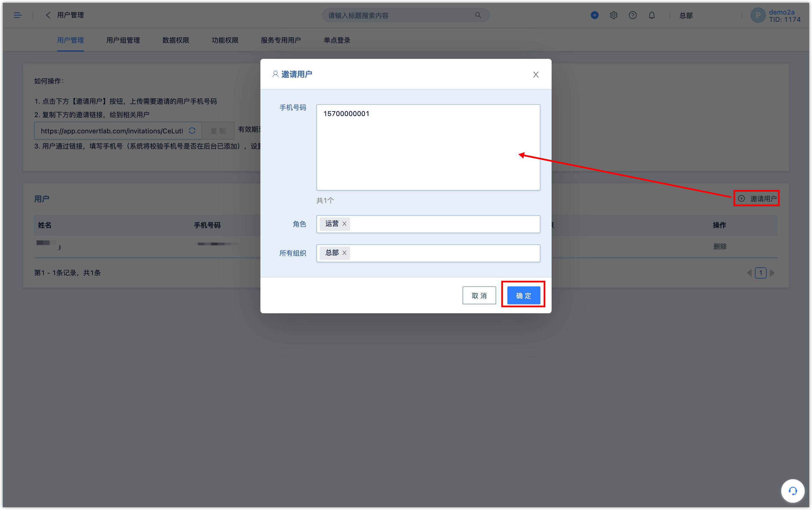The image size is (812, 510).
Task: Click the 邀请用户 invite button
Action: 757,199
